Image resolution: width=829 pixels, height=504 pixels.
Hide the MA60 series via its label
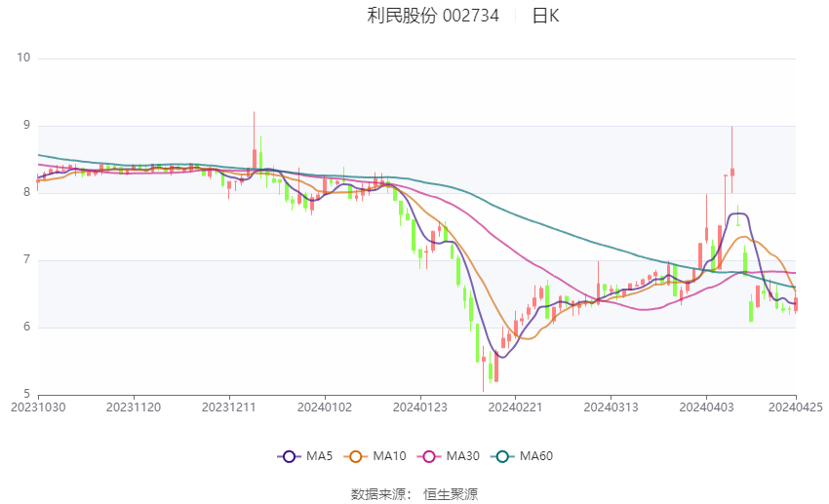536,456
